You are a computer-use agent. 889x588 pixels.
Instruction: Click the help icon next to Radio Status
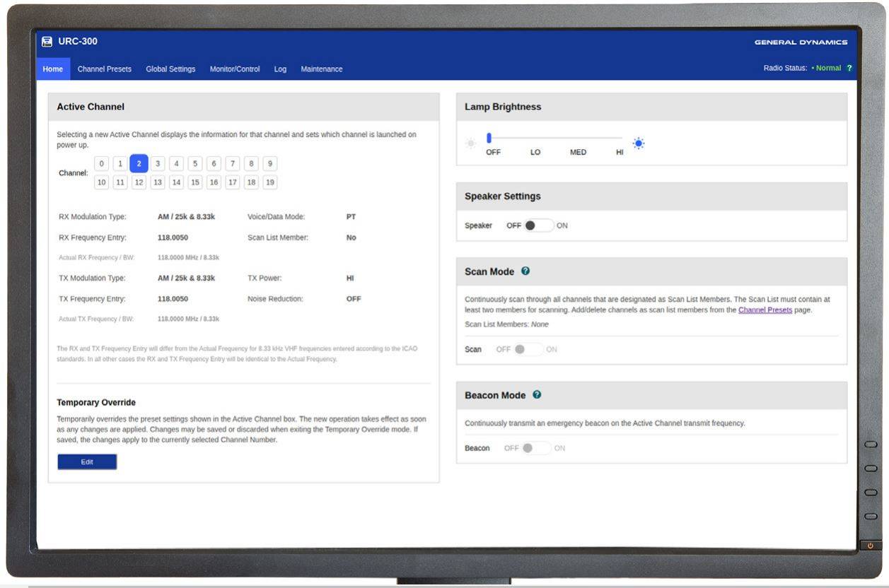(x=851, y=68)
